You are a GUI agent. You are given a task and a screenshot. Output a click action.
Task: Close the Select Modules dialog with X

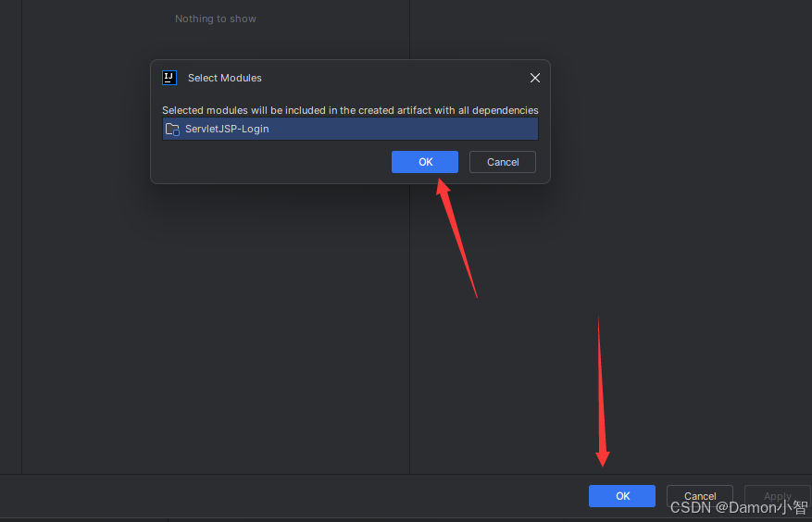click(x=535, y=78)
